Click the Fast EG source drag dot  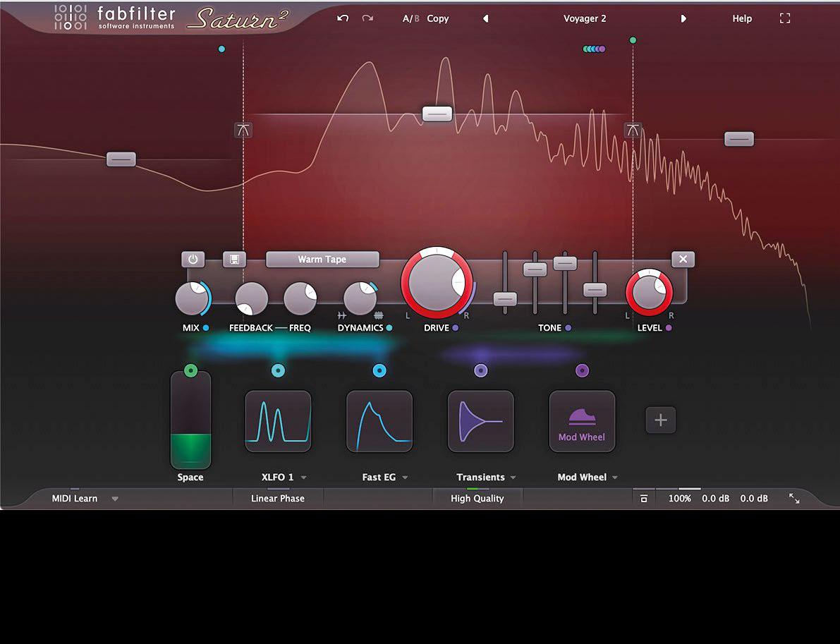(x=379, y=370)
